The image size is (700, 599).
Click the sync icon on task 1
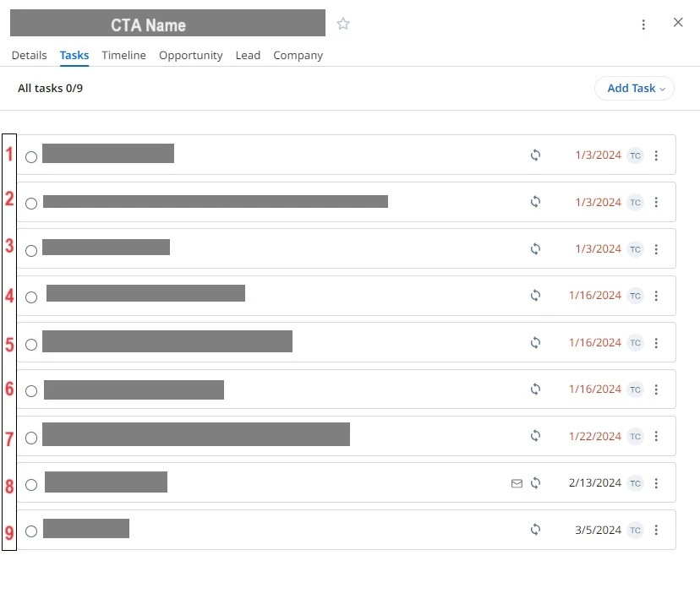(535, 155)
